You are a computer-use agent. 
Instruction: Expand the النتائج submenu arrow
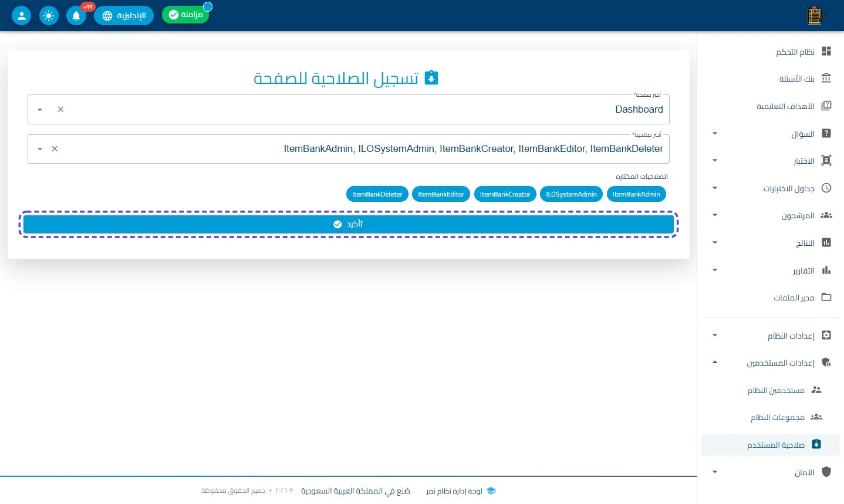[715, 243]
